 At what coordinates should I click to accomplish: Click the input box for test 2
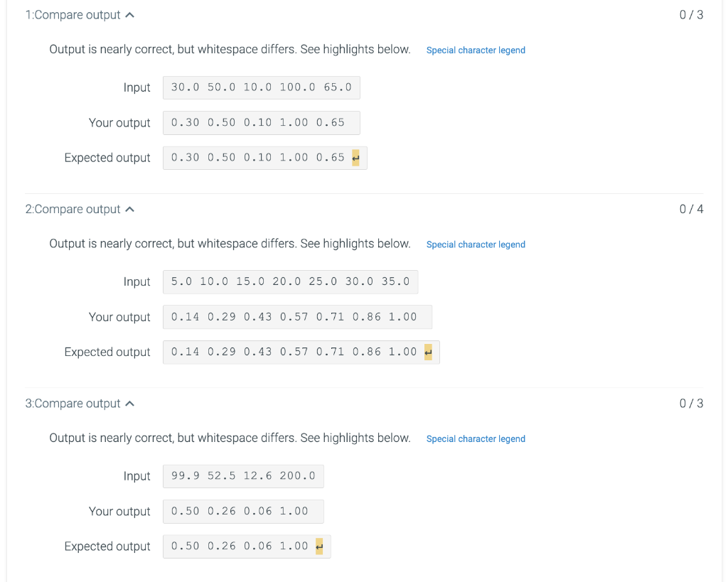pyautogui.click(x=290, y=281)
